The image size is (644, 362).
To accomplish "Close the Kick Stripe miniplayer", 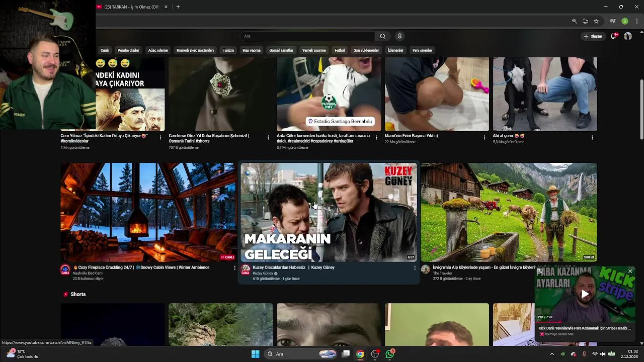I will [x=630, y=271].
